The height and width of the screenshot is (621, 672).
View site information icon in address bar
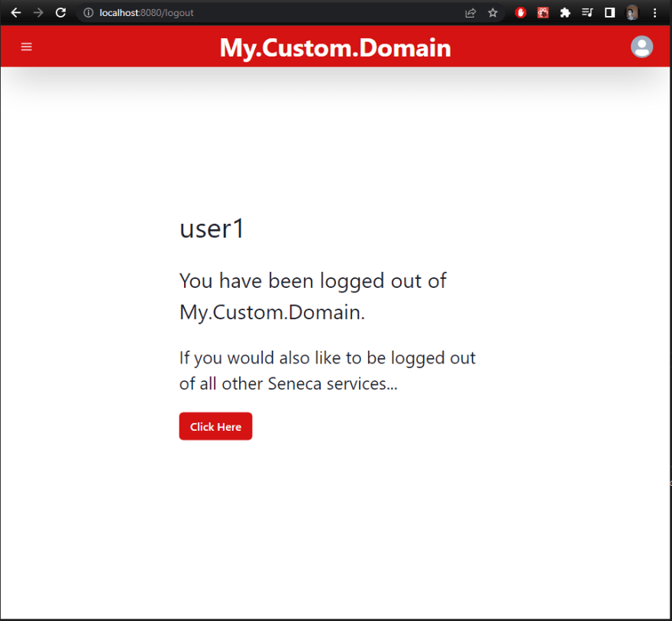pyautogui.click(x=89, y=13)
